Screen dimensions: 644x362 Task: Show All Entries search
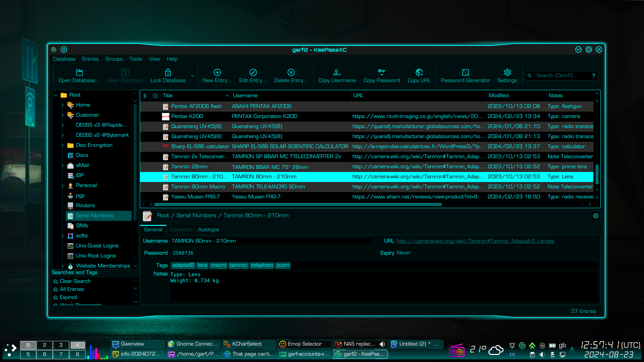click(72, 289)
